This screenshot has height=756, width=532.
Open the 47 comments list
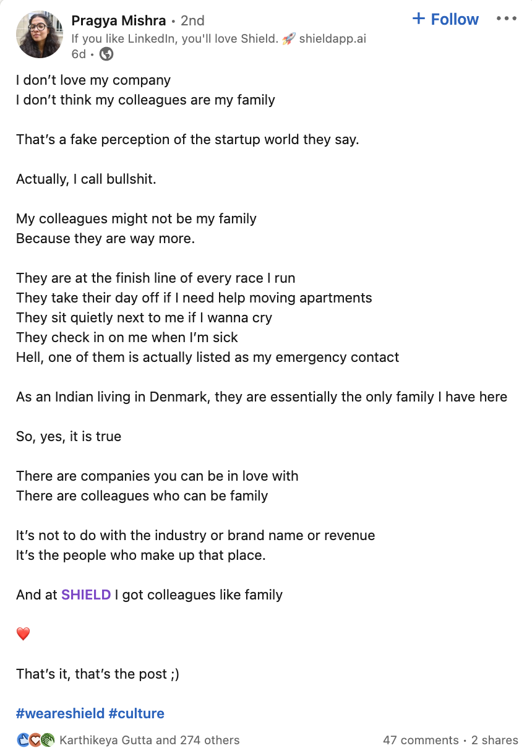(x=421, y=740)
